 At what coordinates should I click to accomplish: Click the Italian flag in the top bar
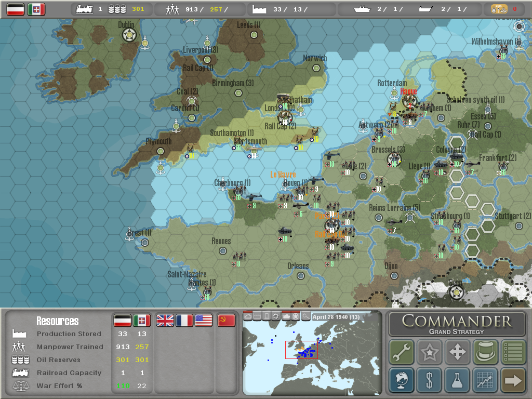click(36, 9)
